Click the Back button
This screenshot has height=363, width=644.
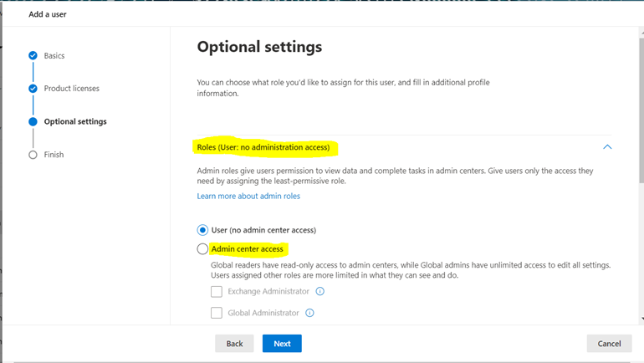pos(234,343)
